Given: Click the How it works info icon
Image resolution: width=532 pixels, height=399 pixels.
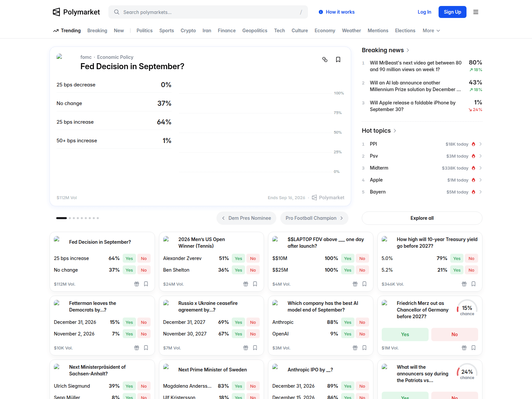Looking at the screenshot, I should pos(321,12).
